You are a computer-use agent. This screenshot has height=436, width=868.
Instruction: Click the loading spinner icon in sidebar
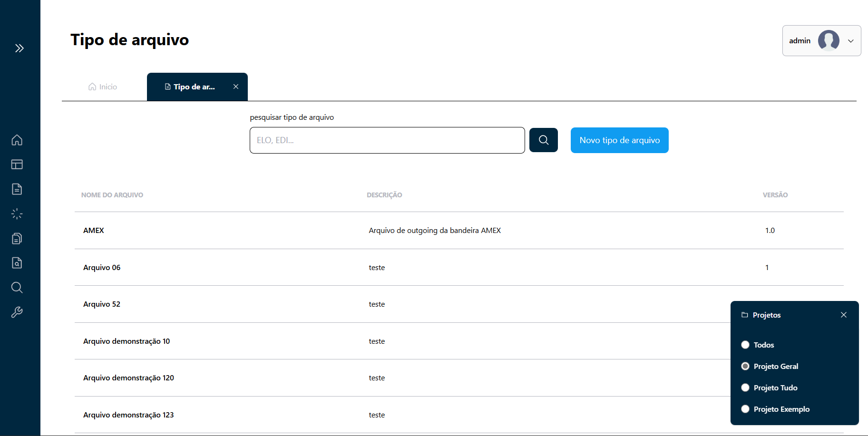[x=17, y=214]
